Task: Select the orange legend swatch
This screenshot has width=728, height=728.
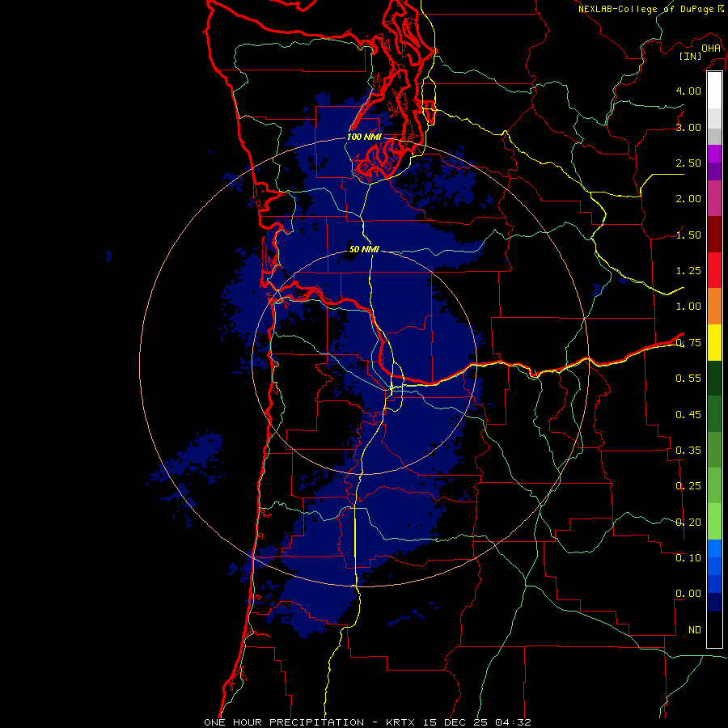Action: [714, 307]
